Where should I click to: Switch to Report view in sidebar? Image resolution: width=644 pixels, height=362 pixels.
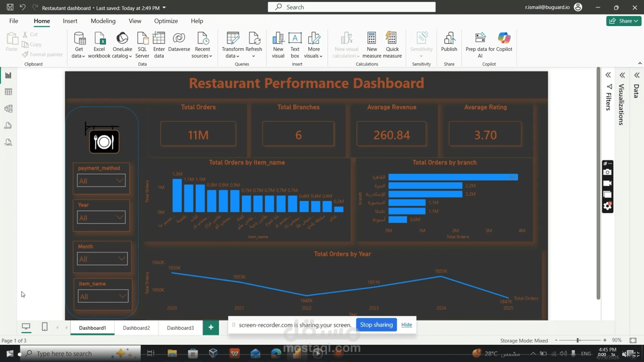[x=8, y=75]
